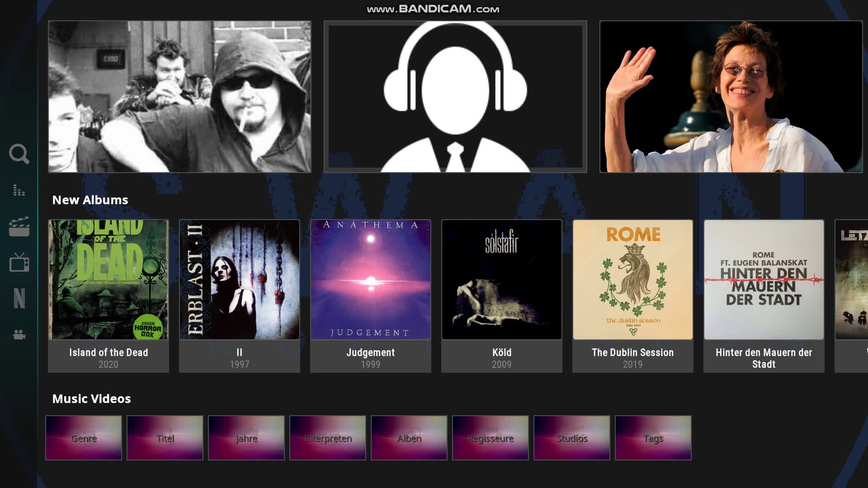Click the year 2019 under Dublin Session

[x=633, y=364]
